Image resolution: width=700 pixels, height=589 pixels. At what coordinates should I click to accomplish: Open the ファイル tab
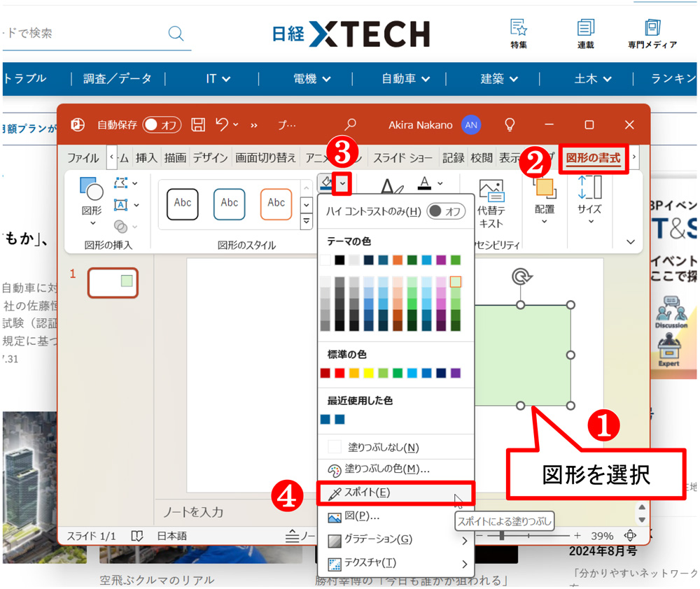(x=83, y=158)
